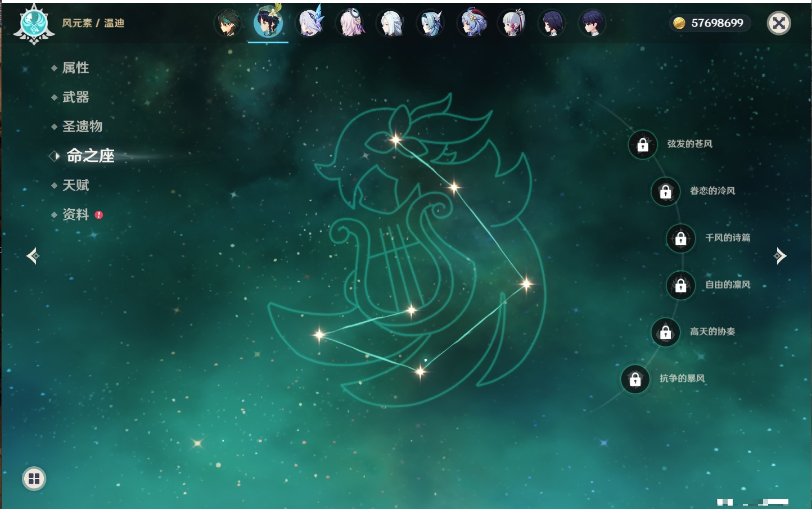This screenshot has height=509, width=812.
Task: Choose Ganyu's portrait with the red horns
Action: [472, 24]
